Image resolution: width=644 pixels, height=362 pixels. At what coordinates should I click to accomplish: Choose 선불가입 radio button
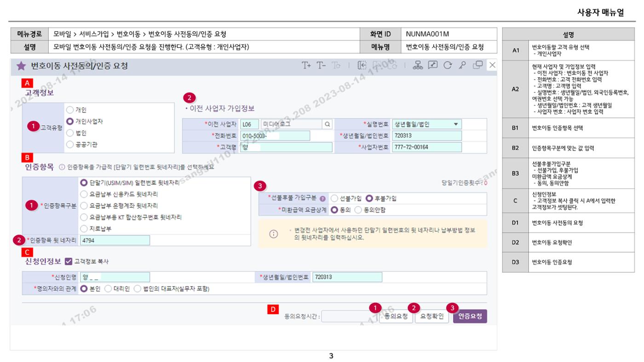[334, 199]
